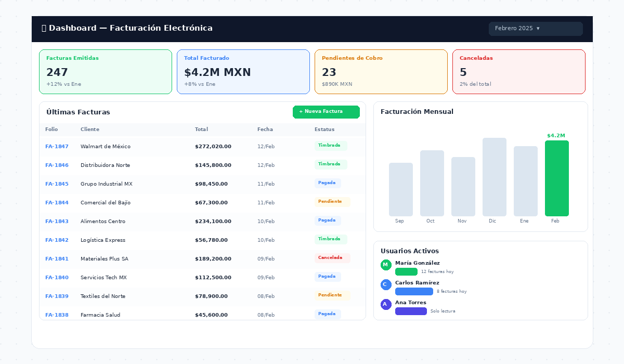Image resolution: width=624 pixels, height=364 pixels.
Task: Click client name Walmart de México
Action: pyautogui.click(x=106, y=147)
